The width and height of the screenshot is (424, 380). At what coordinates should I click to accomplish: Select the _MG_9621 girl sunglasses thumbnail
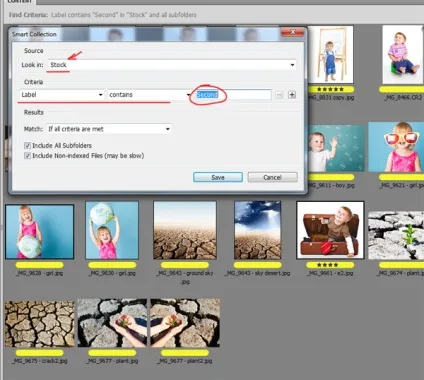point(396,147)
